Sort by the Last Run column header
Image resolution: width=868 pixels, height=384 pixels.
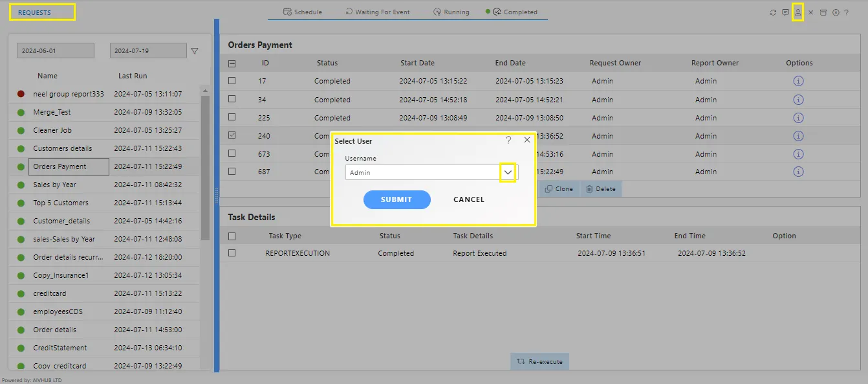pyautogui.click(x=133, y=76)
